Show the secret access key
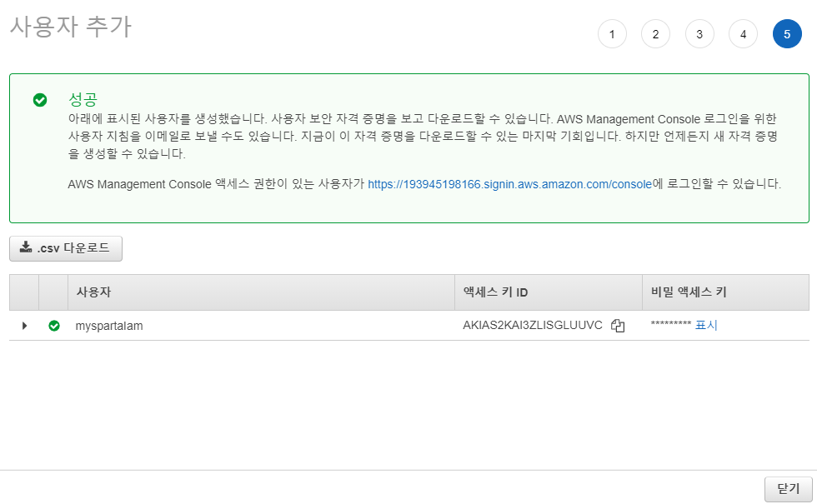The height and width of the screenshot is (504, 817). 706,326
